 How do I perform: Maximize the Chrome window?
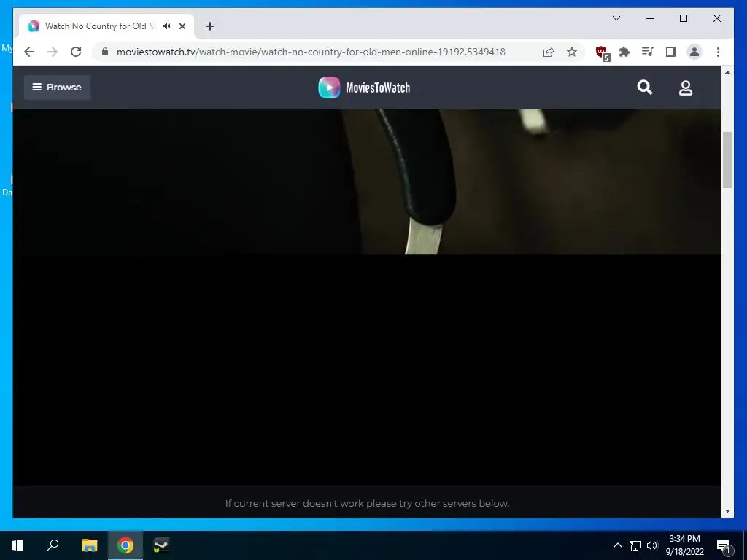click(683, 18)
